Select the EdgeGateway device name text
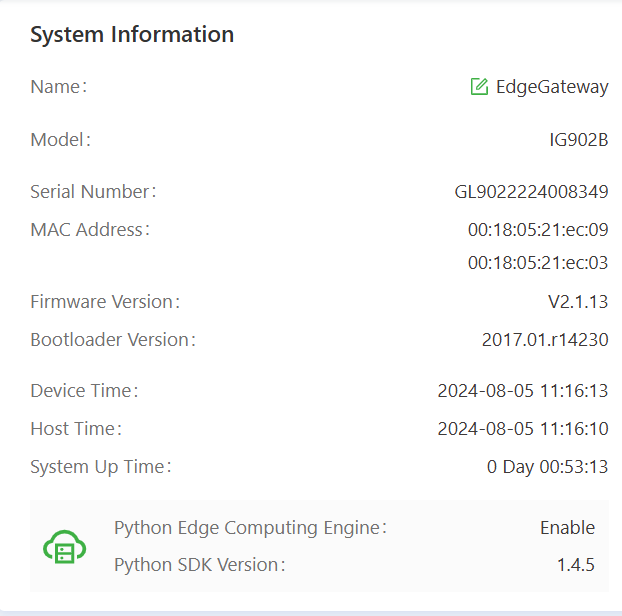The image size is (622, 616). tap(552, 87)
